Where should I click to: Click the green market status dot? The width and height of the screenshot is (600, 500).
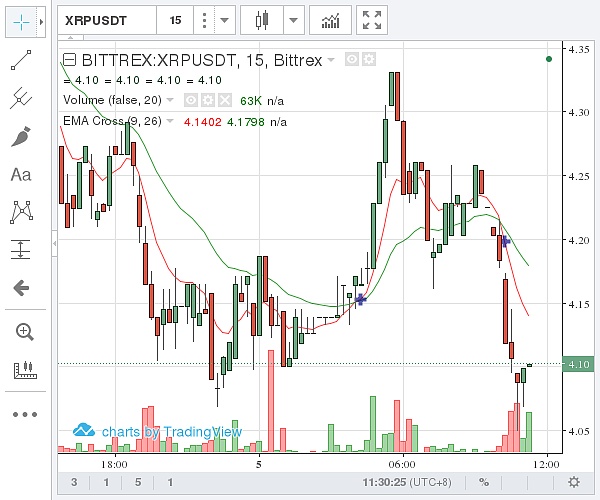pos(549,59)
